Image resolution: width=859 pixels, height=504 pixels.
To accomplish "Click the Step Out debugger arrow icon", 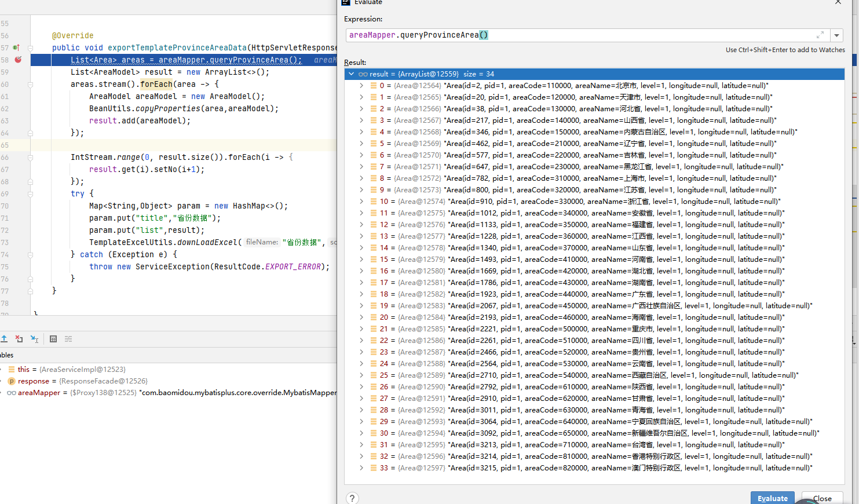I will click(x=3, y=339).
